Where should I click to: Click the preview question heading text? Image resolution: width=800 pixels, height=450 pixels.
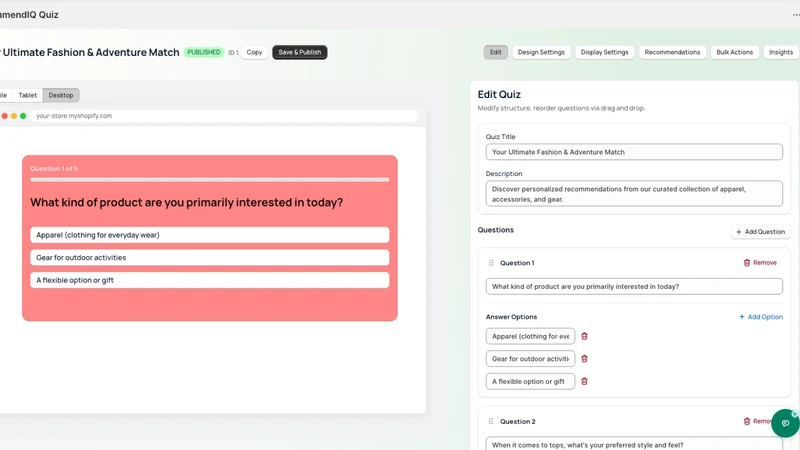[186, 203]
